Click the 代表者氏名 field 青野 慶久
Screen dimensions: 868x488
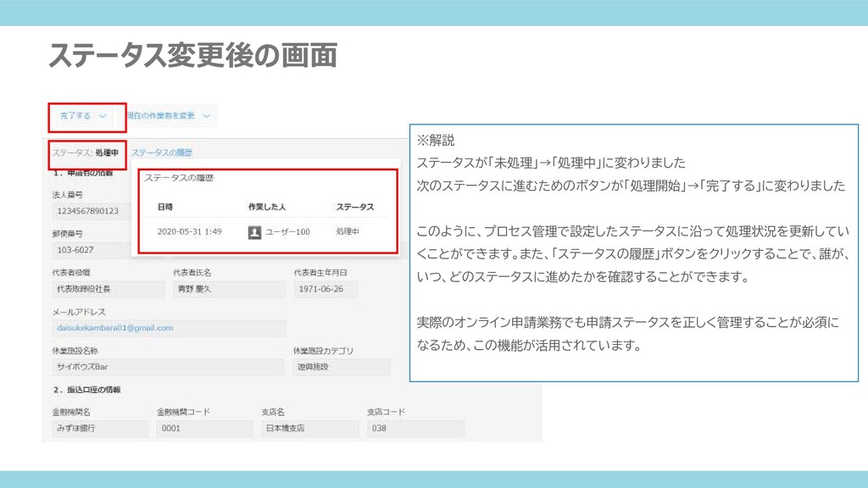229,290
